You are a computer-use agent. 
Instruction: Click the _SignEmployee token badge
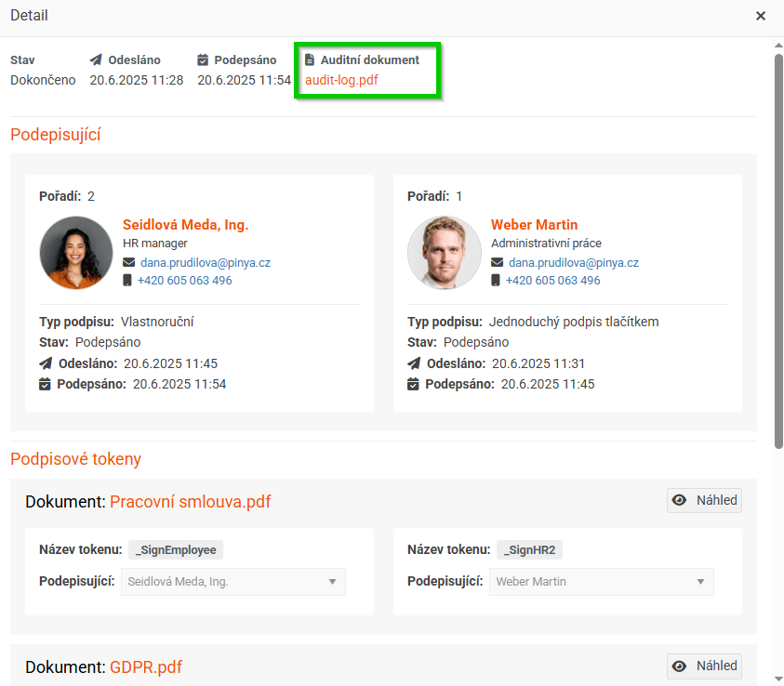176,549
